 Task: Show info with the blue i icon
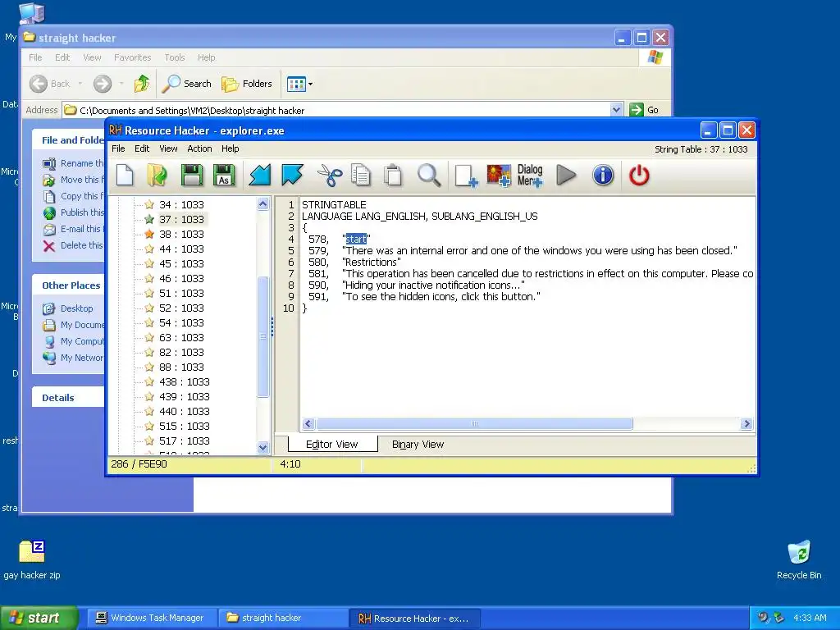(603, 176)
